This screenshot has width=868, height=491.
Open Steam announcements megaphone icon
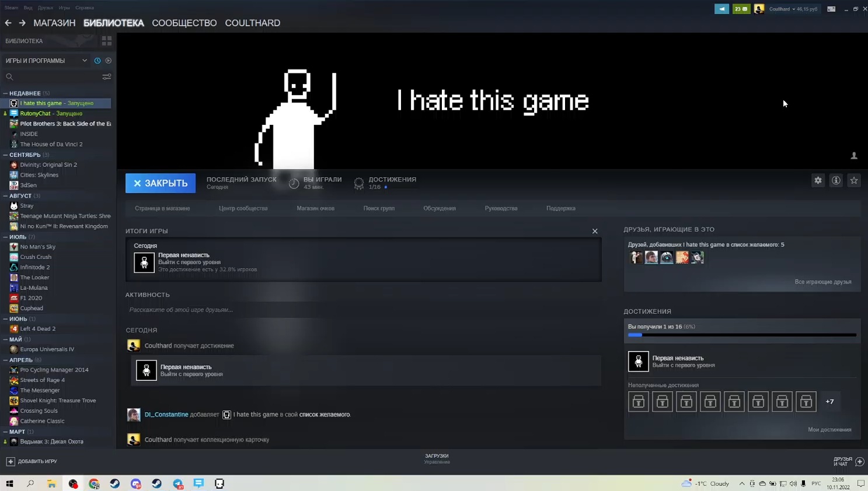721,9
